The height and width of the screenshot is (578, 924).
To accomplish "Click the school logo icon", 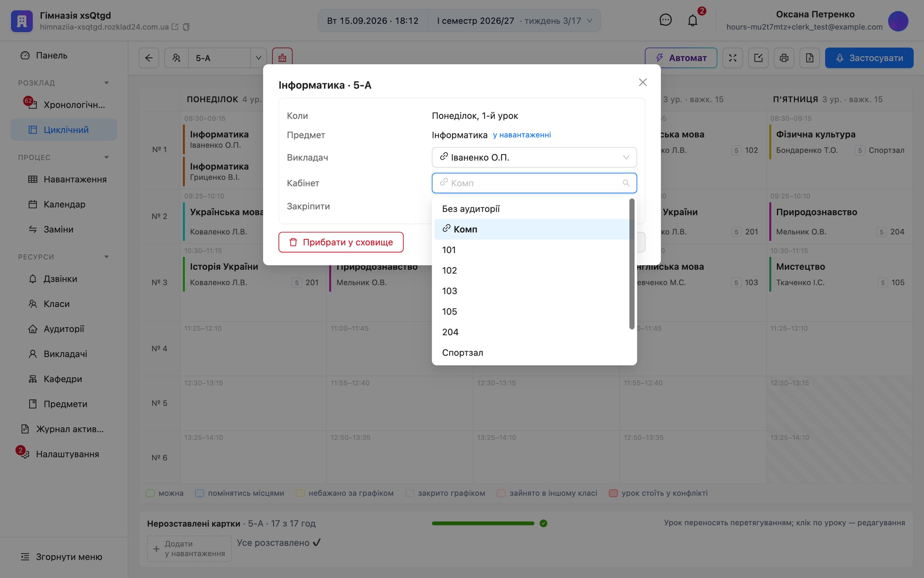I will 22,21.
